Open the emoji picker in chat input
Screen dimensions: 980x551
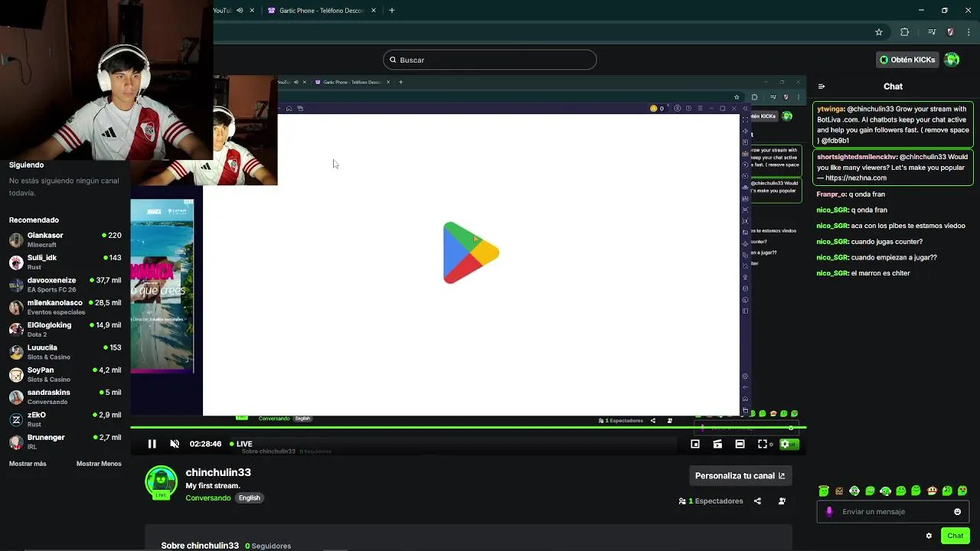[957, 512]
